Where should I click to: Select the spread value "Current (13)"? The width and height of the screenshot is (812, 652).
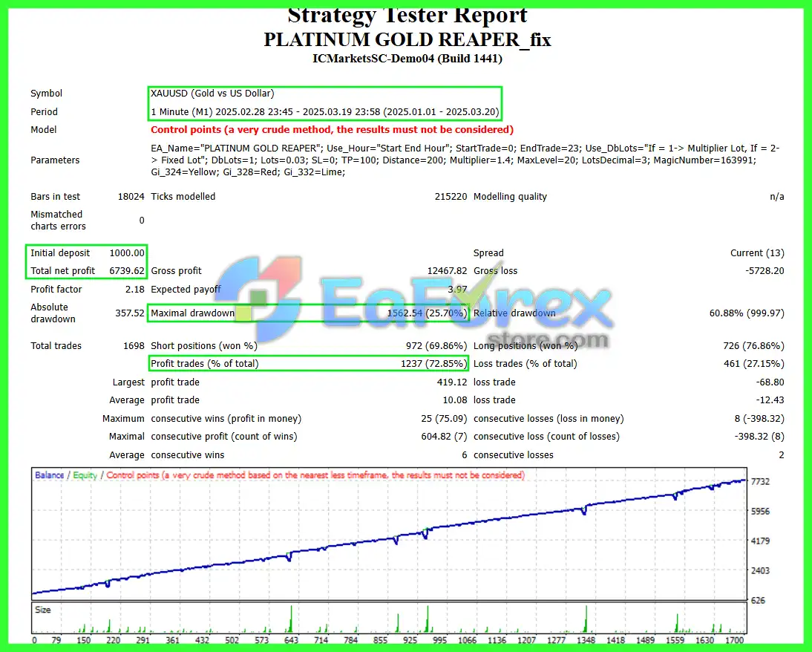757,253
